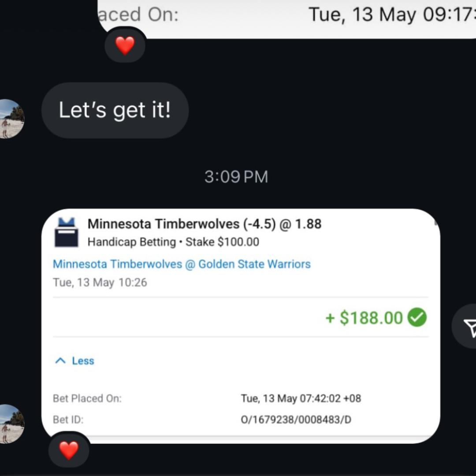Click the Bet ID value O/1679238/0008483/D
This screenshot has width=476, height=476.
(x=296, y=420)
